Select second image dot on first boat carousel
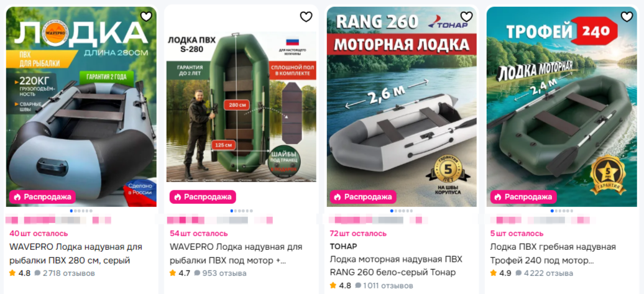This screenshot has width=644, height=294. click(x=75, y=211)
